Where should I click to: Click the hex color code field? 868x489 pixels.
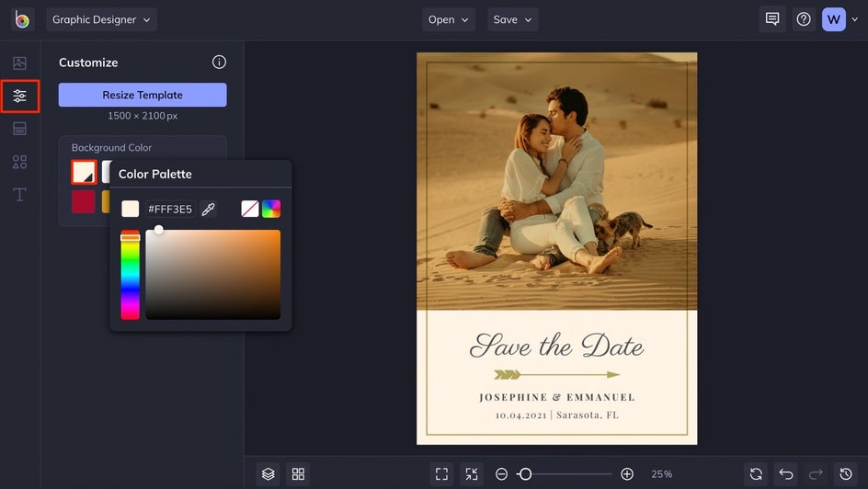(170, 210)
